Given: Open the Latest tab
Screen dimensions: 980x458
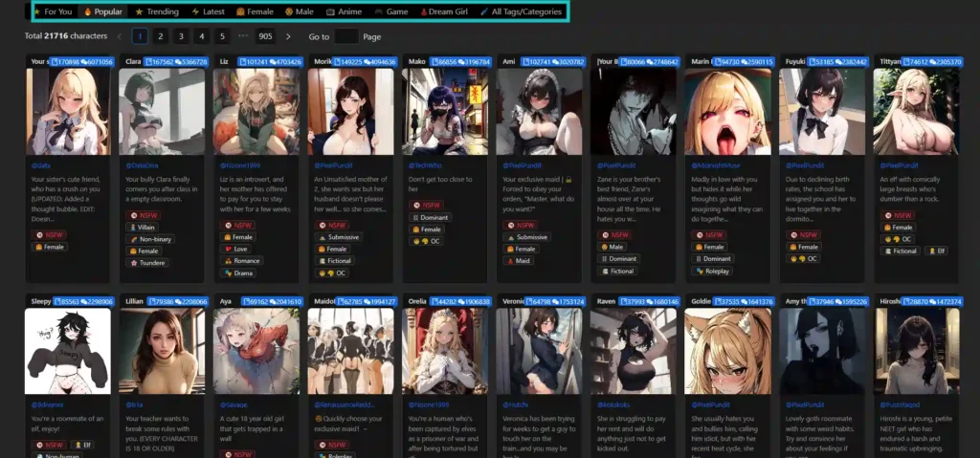Looking at the screenshot, I should click(208, 11).
